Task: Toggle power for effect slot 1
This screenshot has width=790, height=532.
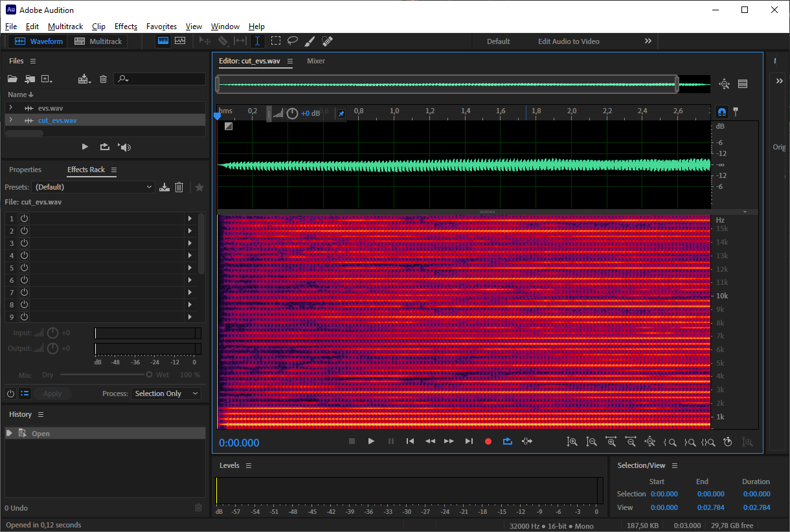Action: pos(24,219)
